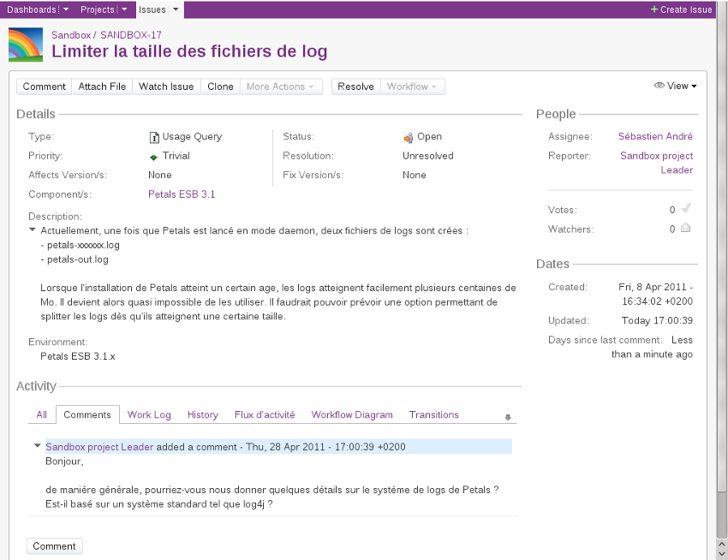Collapse the Description section triangle
The image size is (728, 560).
[x=33, y=229]
